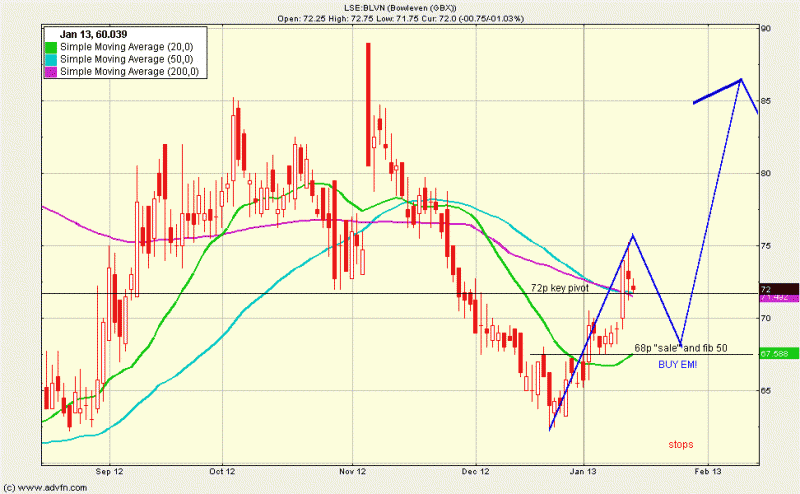Click the LSE:BLVN Bowleven chart title
The height and width of the screenshot is (494, 800).
coord(402,7)
